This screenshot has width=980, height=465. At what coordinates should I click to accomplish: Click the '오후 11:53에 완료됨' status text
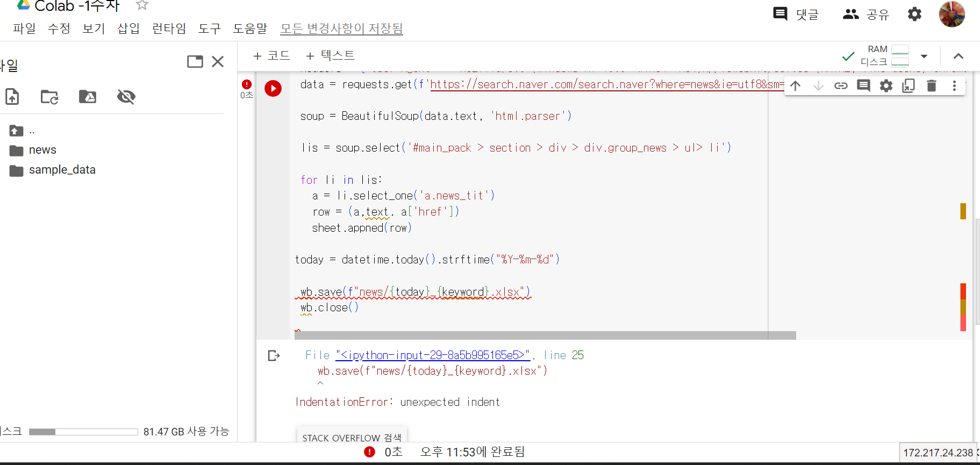click(x=472, y=452)
